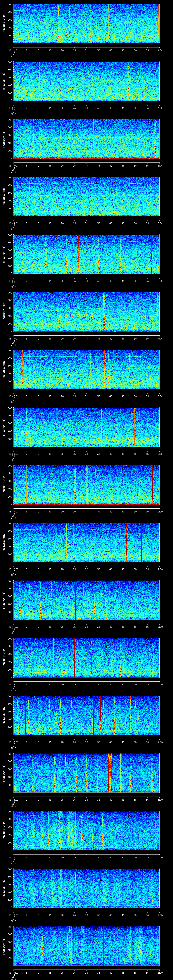173x980 pixels.
Task: Click the "18:01:00" start time label
Action: pos(13,50)
